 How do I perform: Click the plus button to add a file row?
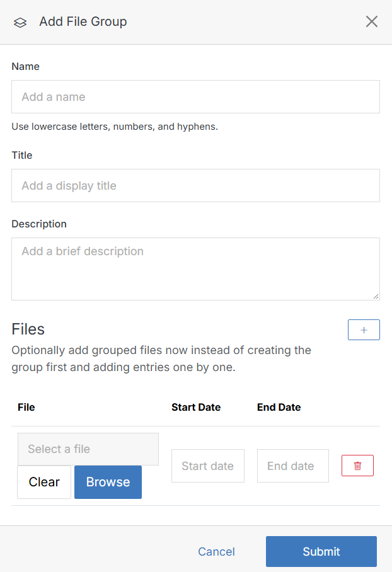point(364,329)
